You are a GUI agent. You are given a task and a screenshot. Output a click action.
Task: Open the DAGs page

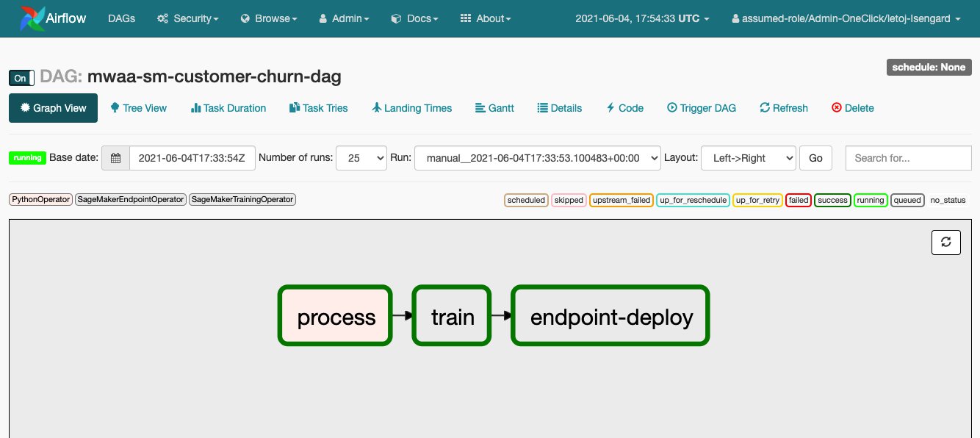(121, 18)
